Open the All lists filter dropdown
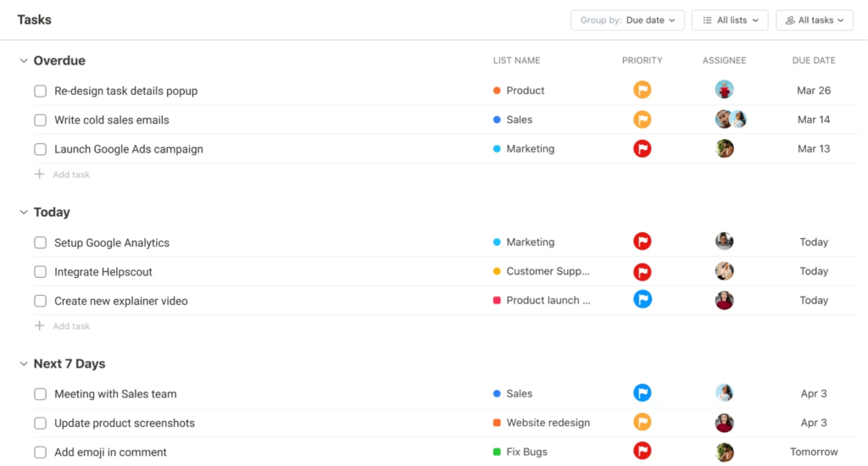The height and width of the screenshot is (466, 868). pos(730,20)
